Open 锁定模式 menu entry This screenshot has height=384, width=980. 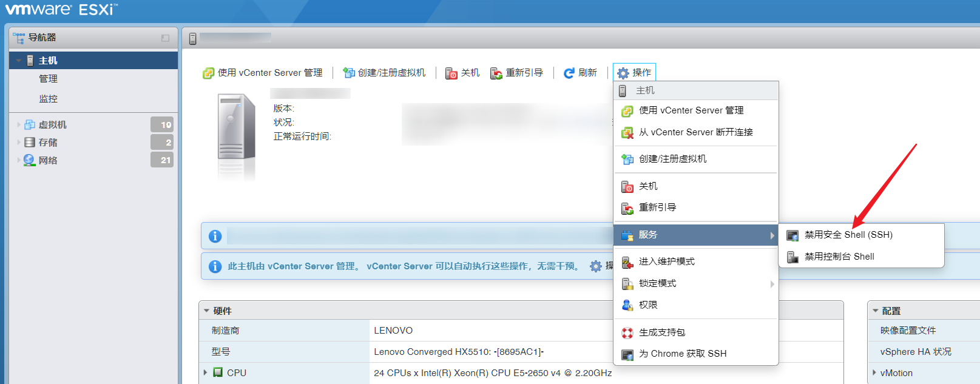pos(696,283)
